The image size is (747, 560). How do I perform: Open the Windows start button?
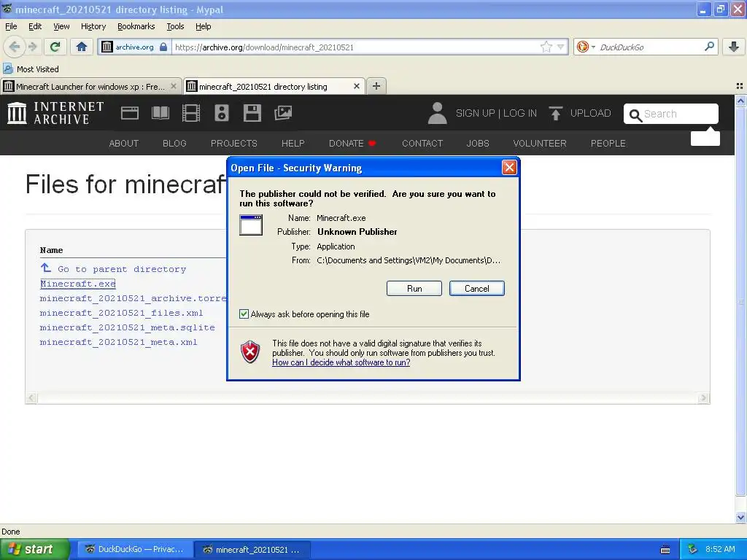35,549
